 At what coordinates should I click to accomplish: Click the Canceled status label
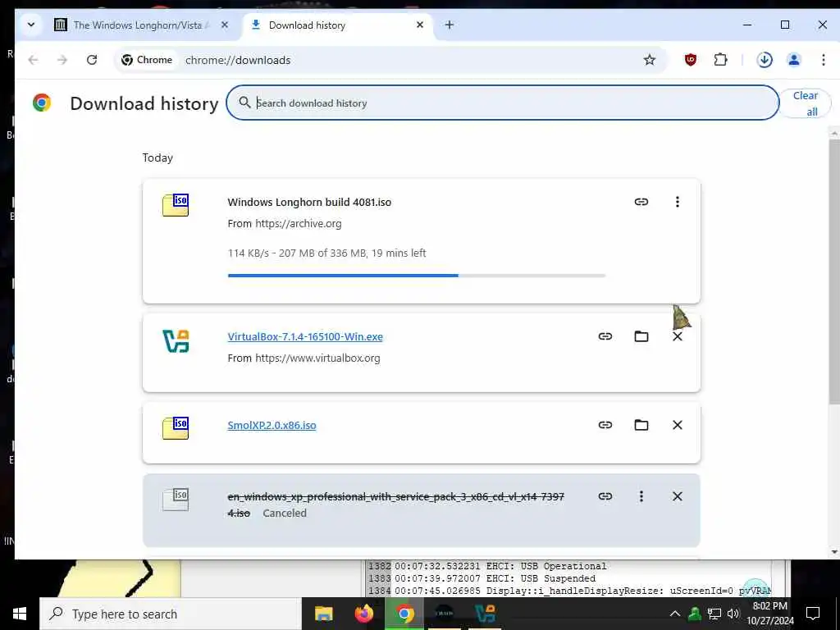(x=285, y=514)
